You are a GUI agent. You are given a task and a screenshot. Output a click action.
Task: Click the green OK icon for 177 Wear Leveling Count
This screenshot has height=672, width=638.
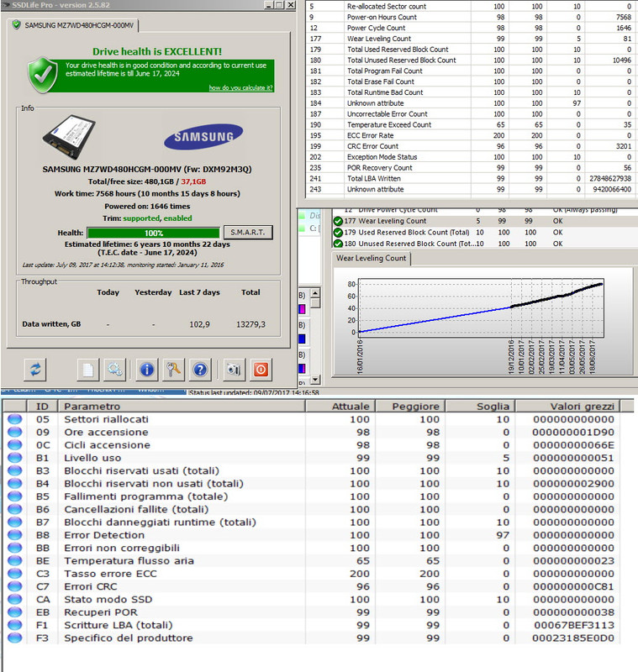(x=338, y=221)
